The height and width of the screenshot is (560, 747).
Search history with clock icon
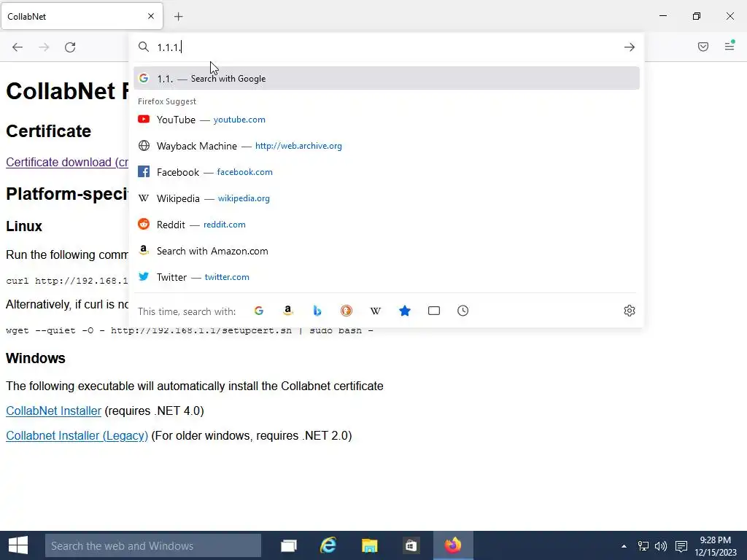463,311
